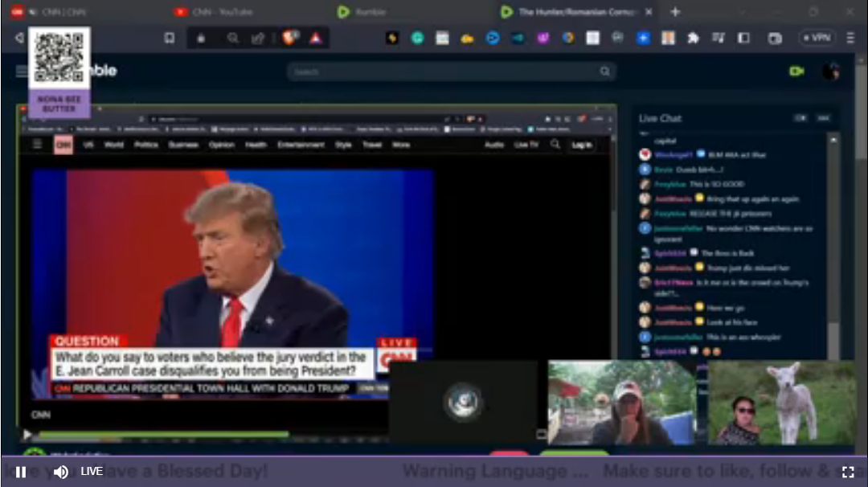Open the Politics section on CNN
The image size is (868, 487).
click(x=146, y=145)
